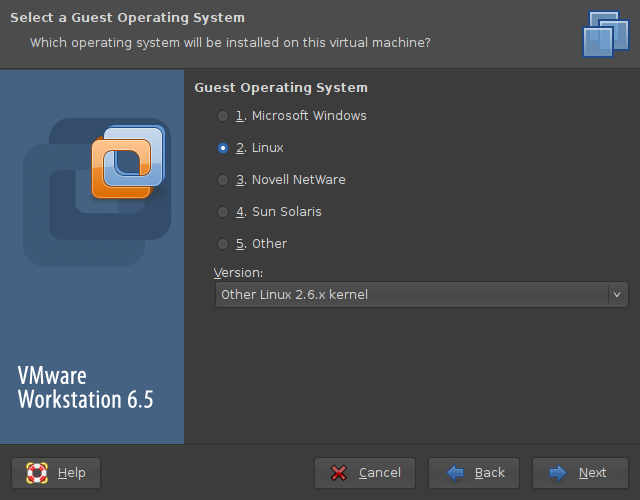Click the stacked windows icon in header
640x500 pixels.
click(x=606, y=34)
